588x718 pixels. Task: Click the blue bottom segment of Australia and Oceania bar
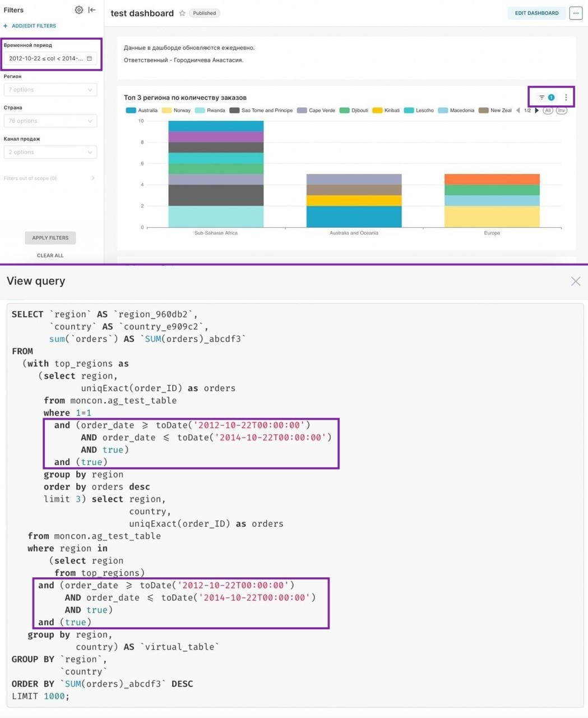click(x=354, y=217)
